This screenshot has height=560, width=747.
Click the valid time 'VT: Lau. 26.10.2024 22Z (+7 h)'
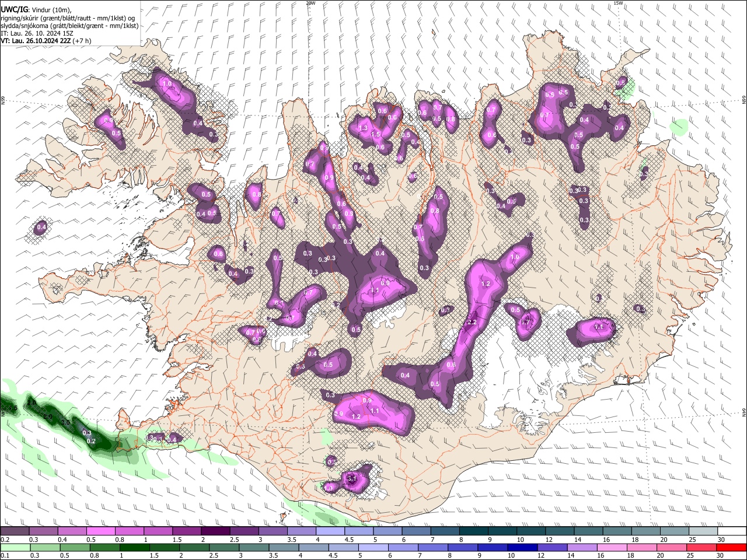46,41
